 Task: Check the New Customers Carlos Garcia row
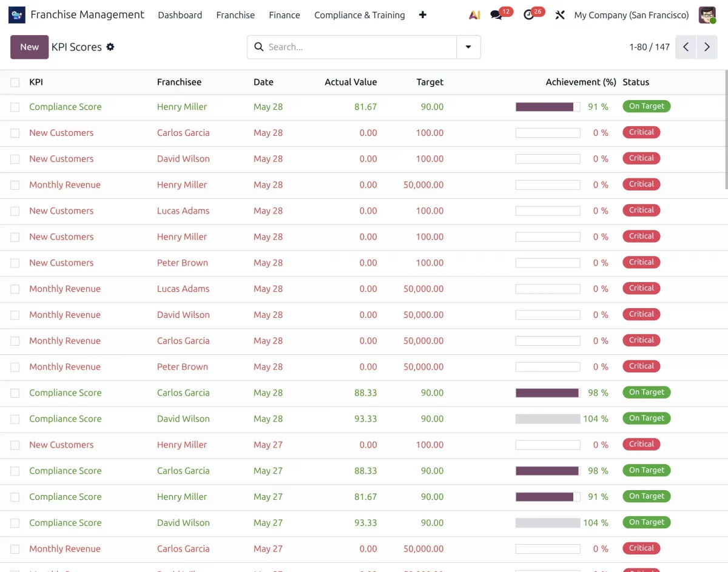pyautogui.click(x=15, y=133)
